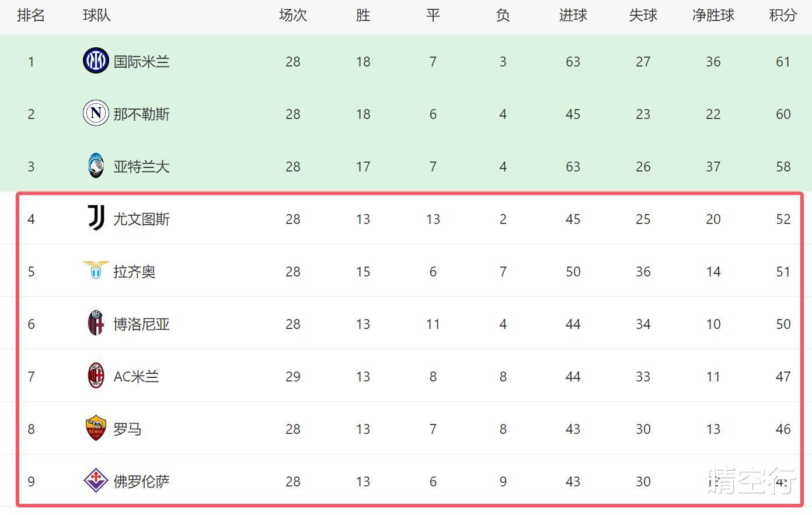Click the Bologna club badge
The image size is (812, 515).
(x=96, y=324)
